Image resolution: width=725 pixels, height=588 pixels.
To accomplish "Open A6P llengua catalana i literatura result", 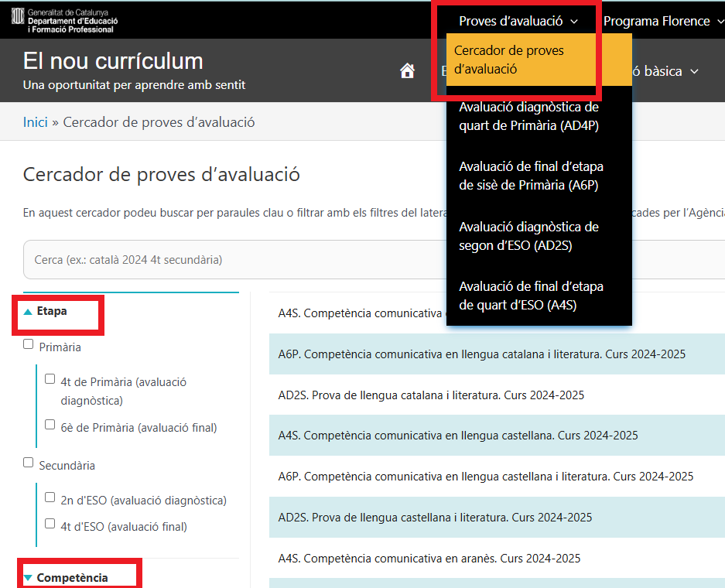I will (481, 354).
